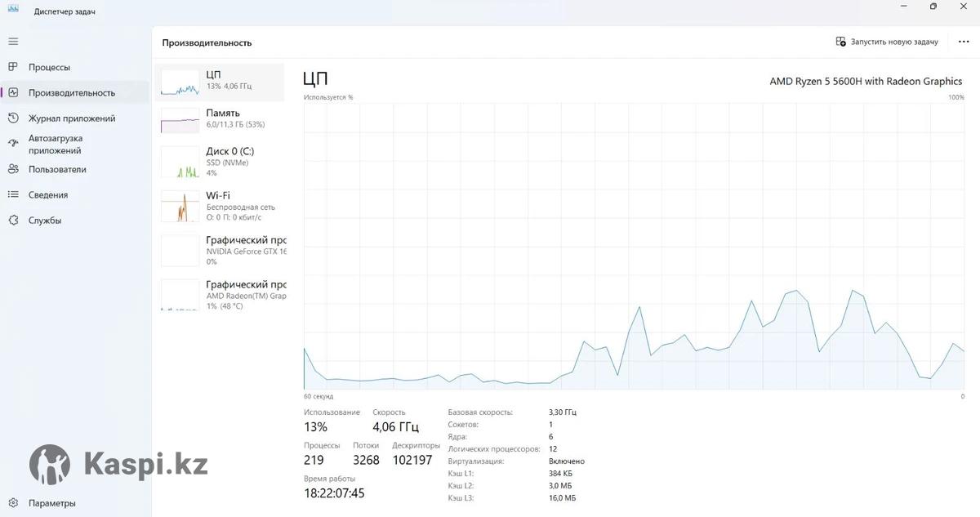
Task: Select the ЦП performance item
Action: click(219, 80)
